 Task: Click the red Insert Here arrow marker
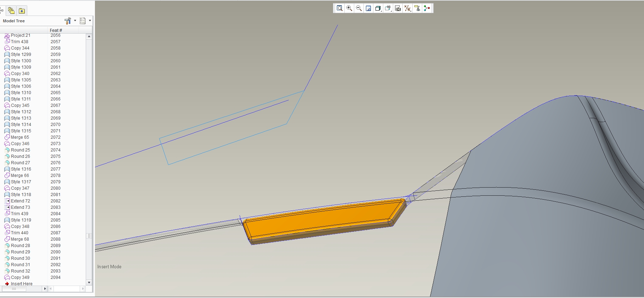pyautogui.click(x=7, y=284)
